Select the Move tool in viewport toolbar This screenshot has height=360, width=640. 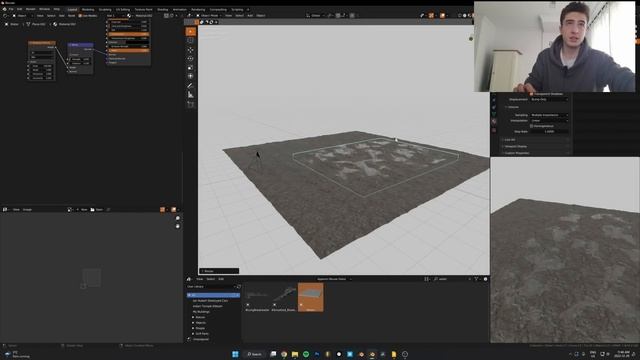click(191, 50)
